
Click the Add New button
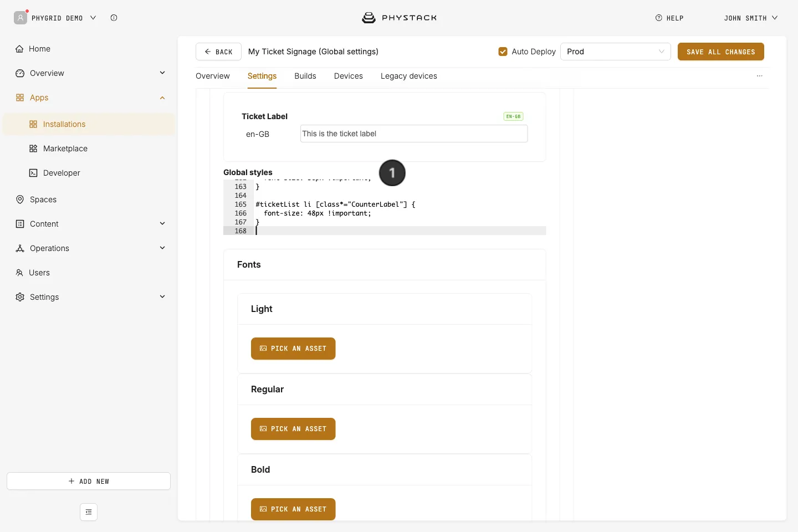[x=89, y=481]
